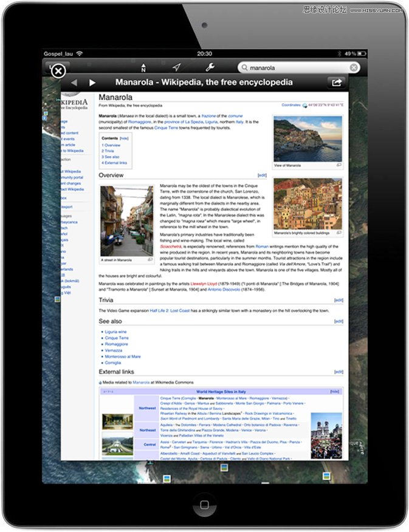Screen dimensions: 409x532
Task: Jump to 1 Overview in Contents
Action: tap(111, 145)
